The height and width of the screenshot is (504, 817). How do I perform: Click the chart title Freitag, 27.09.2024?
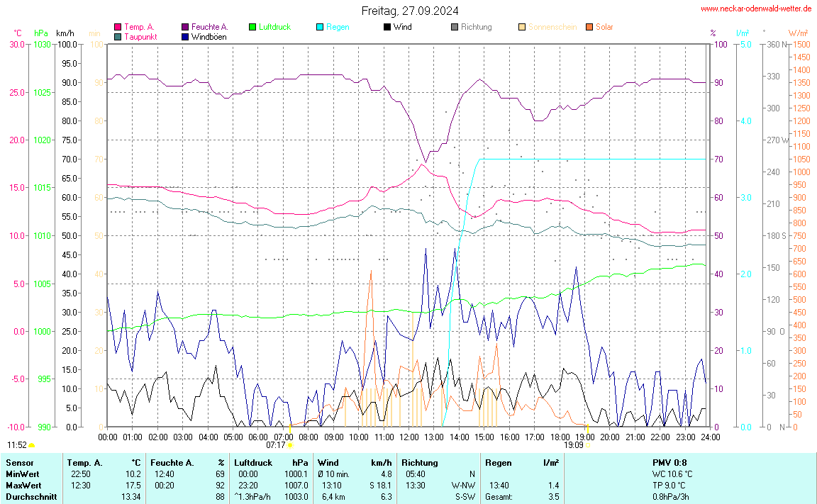click(x=409, y=11)
